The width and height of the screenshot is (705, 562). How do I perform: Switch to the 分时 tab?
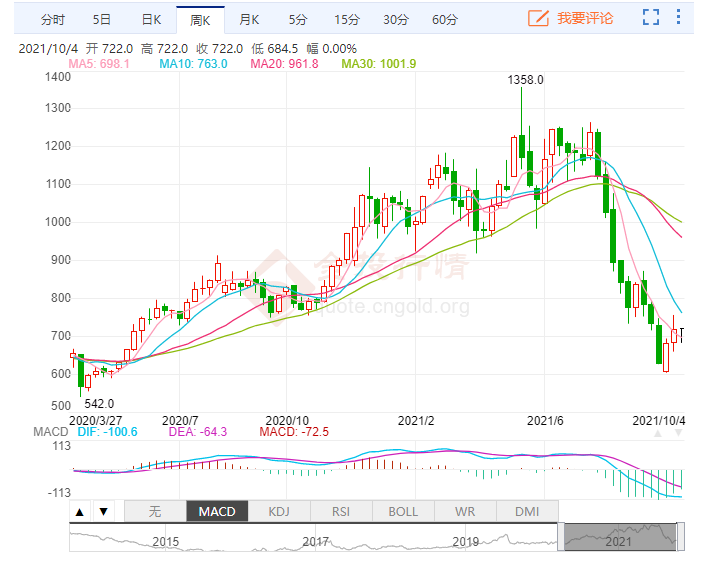[x=53, y=20]
